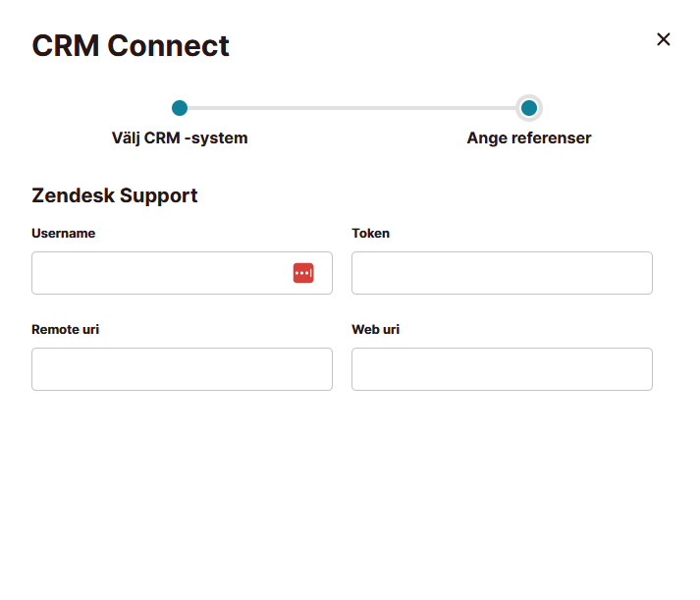Focus the Token input field
This screenshot has height=600, width=700.
[503, 273]
